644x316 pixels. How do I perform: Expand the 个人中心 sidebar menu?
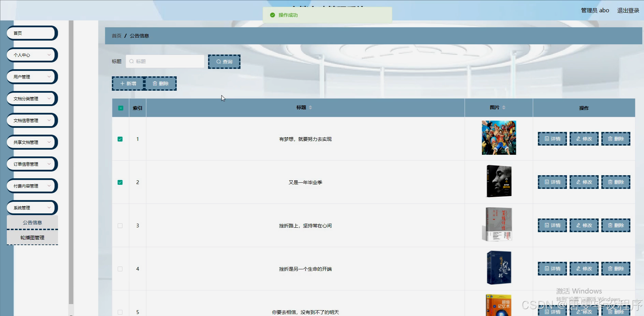coord(32,55)
